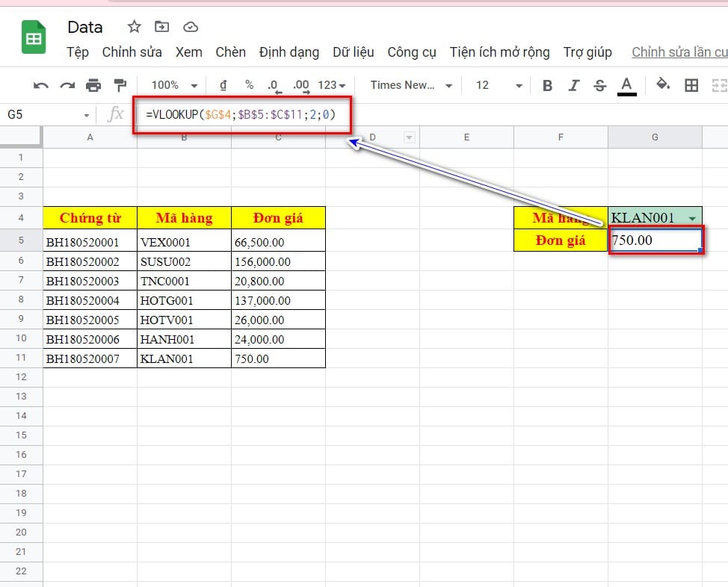This screenshot has height=587, width=728.
Task: Toggle bold formatting
Action: (547, 85)
